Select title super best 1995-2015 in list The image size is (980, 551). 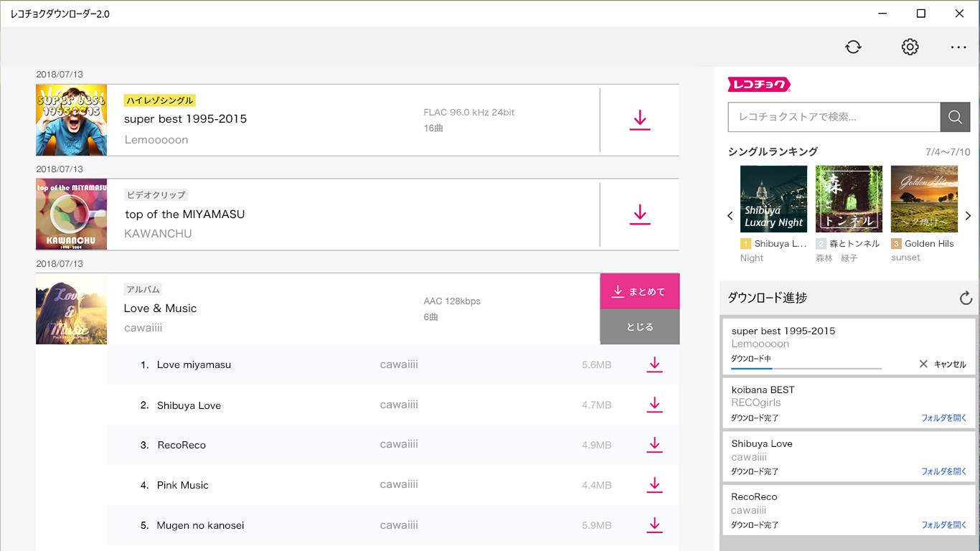pyautogui.click(x=185, y=119)
